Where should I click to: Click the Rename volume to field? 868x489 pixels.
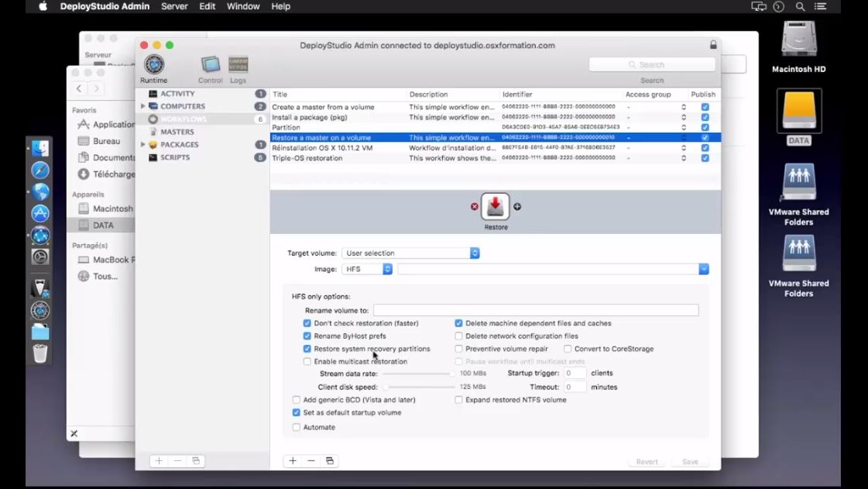[536, 310]
